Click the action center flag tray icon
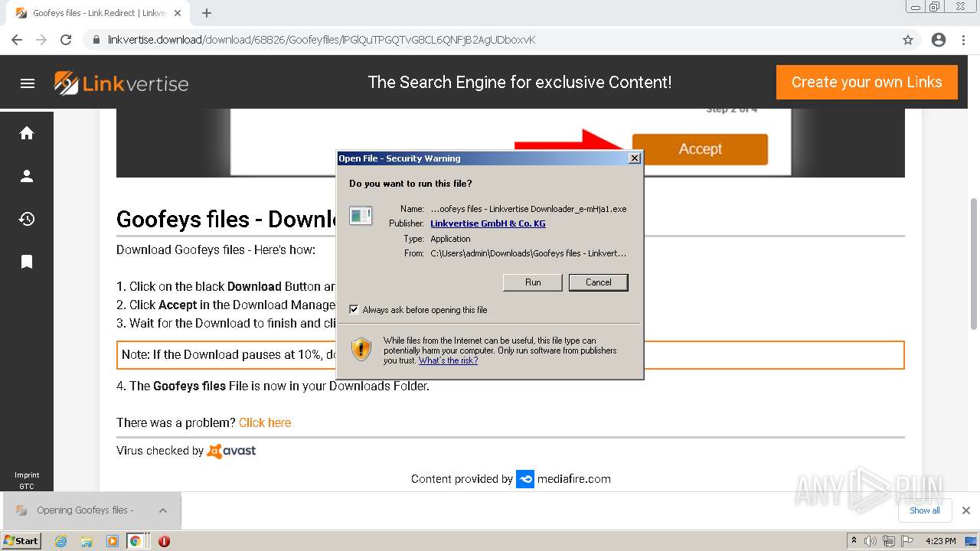The image size is (980, 551). pos(907,541)
